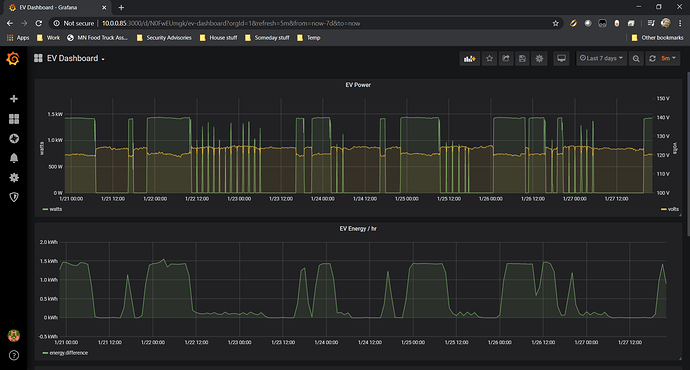Save the dashboard with the disk icon
Screen dimensions: 690x370
point(522,59)
